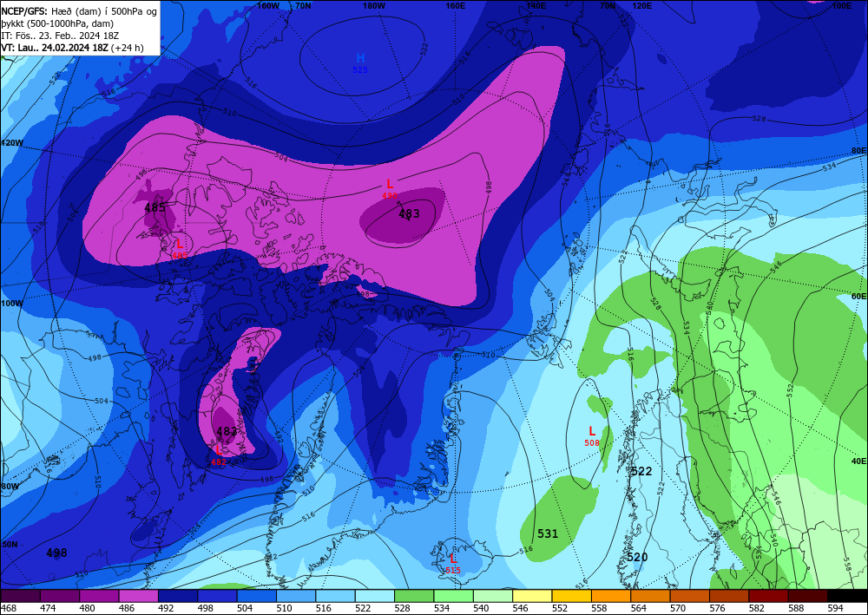Click the blue H 525 high marker
Viewport: 868px width, 615px height.
[x=360, y=62]
